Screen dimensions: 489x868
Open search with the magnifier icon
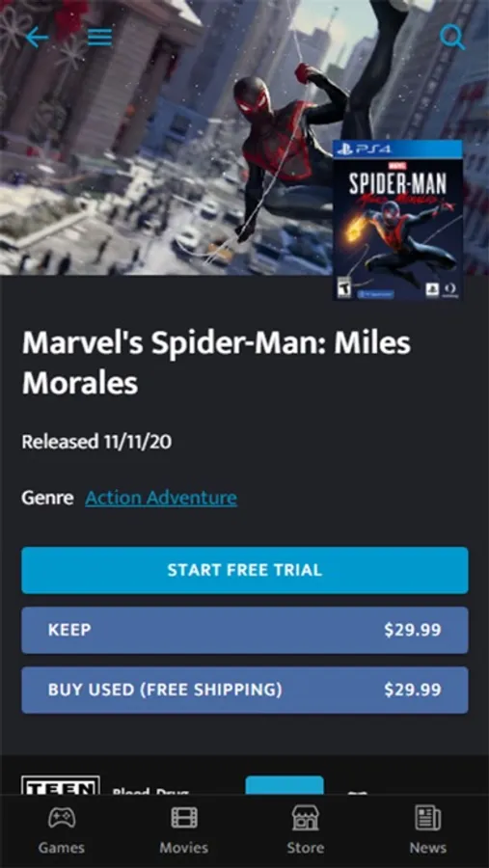tap(452, 37)
